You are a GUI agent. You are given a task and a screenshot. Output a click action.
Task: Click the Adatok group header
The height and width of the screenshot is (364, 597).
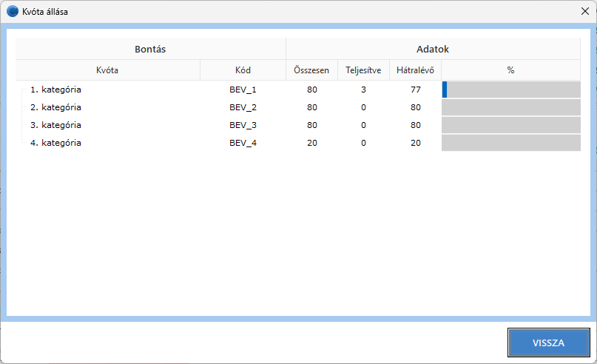[433, 49]
